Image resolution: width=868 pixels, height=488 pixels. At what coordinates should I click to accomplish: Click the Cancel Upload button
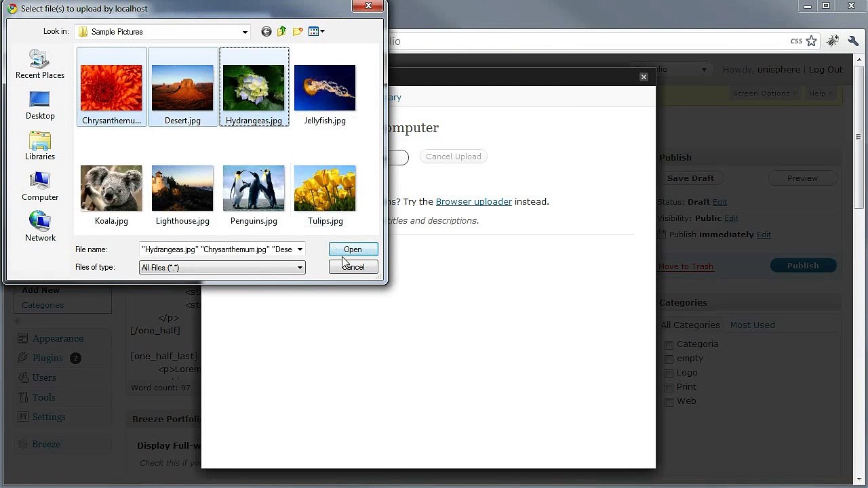(x=454, y=157)
